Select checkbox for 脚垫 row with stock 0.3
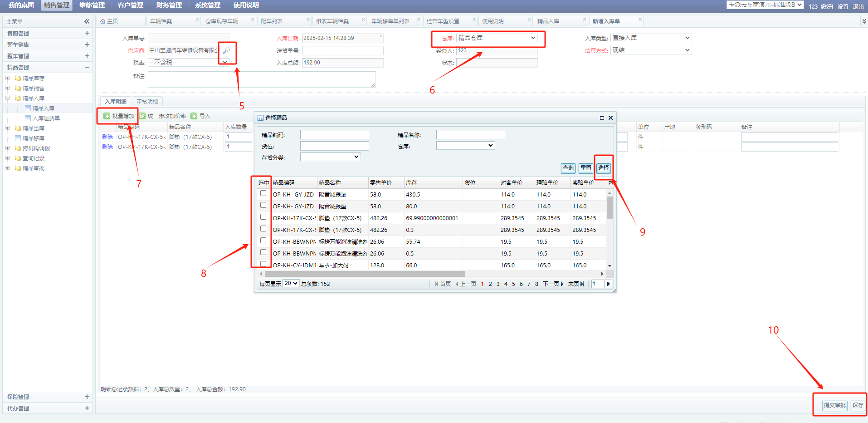The width and height of the screenshot is (868, 423). pyautogui.click(x=263, y=229)
